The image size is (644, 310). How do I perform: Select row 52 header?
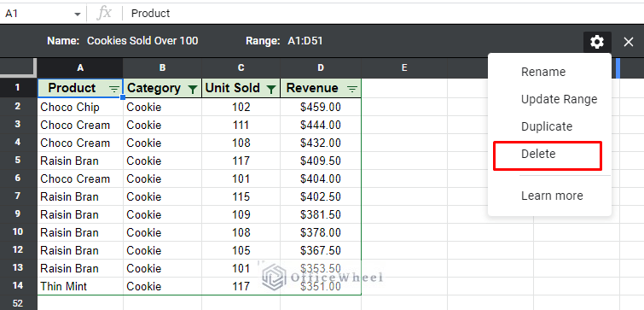point(18,303)
